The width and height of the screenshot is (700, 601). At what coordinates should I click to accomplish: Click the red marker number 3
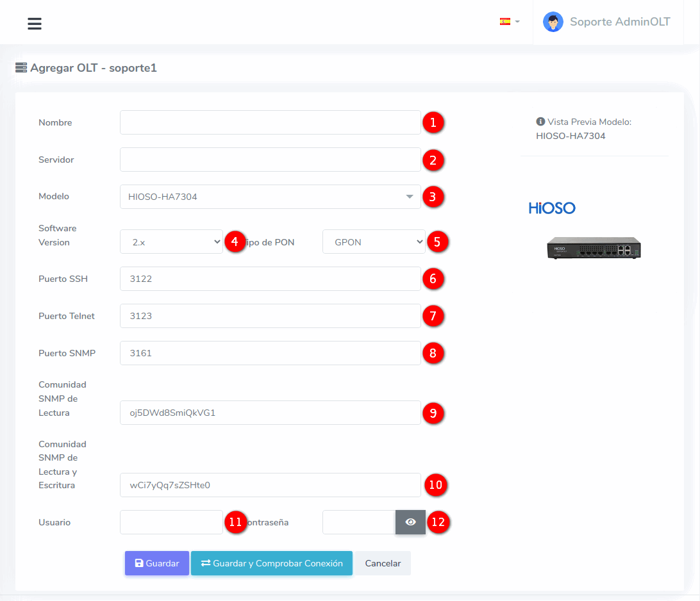pyautogui.click(x=433, y=197)
